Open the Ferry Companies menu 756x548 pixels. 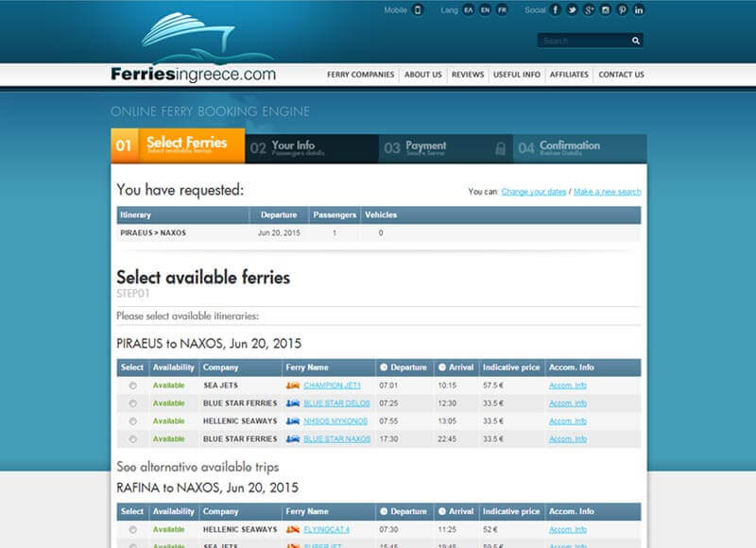click(361, 75)
